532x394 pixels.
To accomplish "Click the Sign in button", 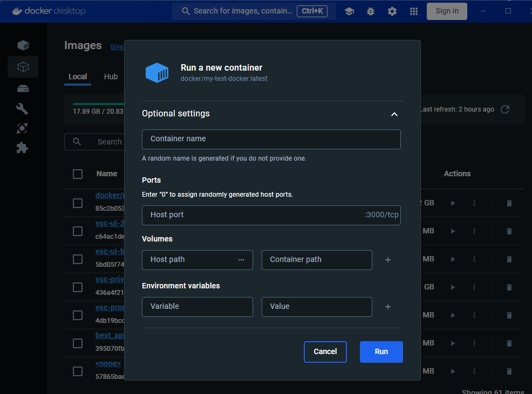I will 447,11.
